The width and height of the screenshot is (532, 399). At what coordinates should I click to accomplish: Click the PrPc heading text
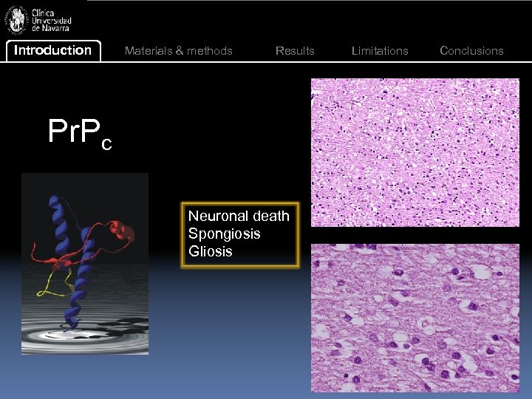80,133
